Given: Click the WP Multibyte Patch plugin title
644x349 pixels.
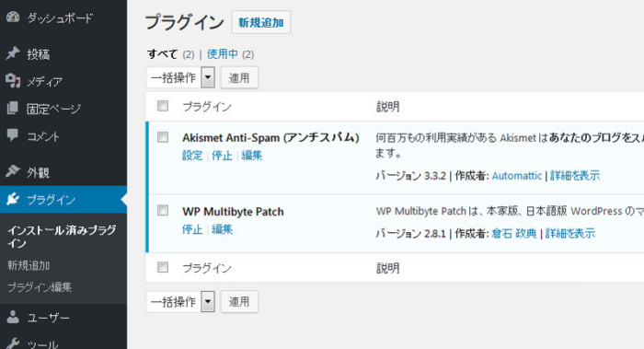Looking at the screenshot, I should pos(233,211).
